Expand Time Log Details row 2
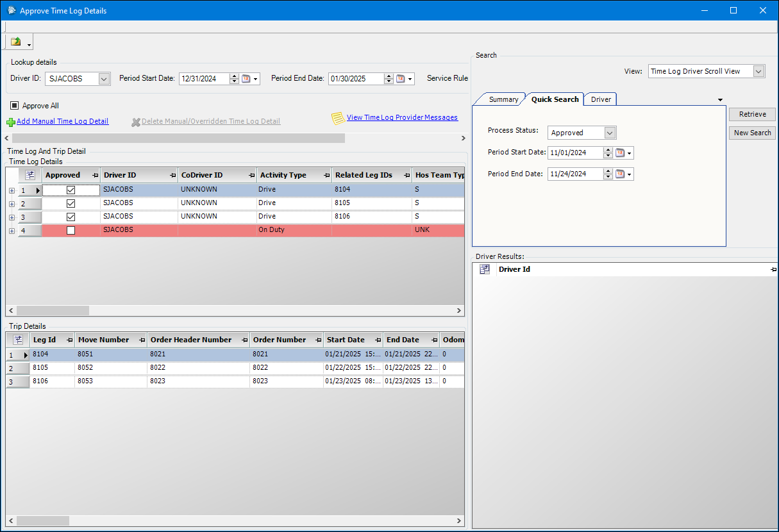 pyautogui.click(x=12, y=204)
